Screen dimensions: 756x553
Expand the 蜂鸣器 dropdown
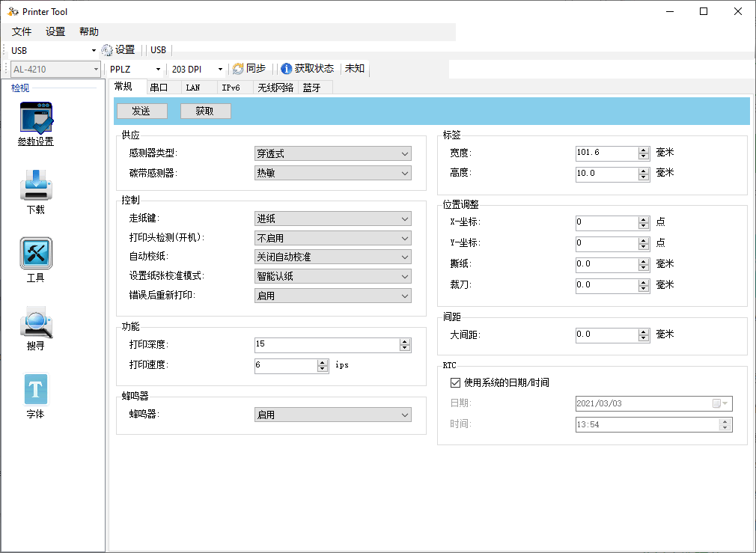point(332,415)
